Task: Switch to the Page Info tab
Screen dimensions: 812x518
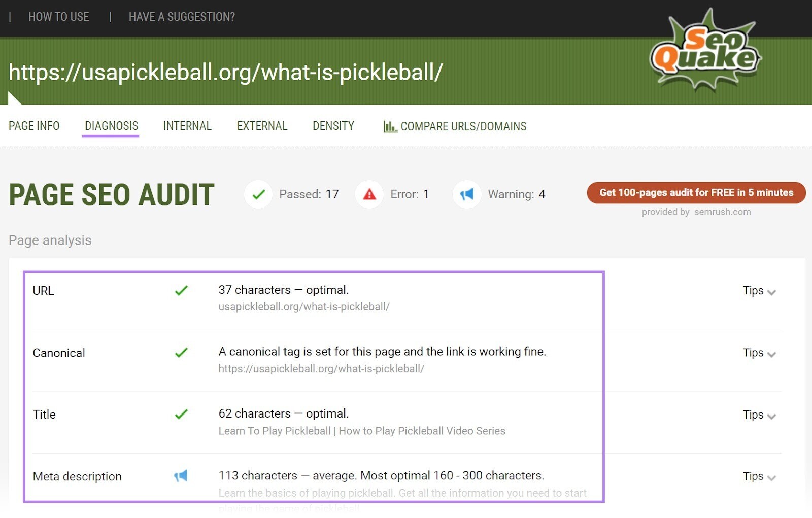Action: point(34,126)
